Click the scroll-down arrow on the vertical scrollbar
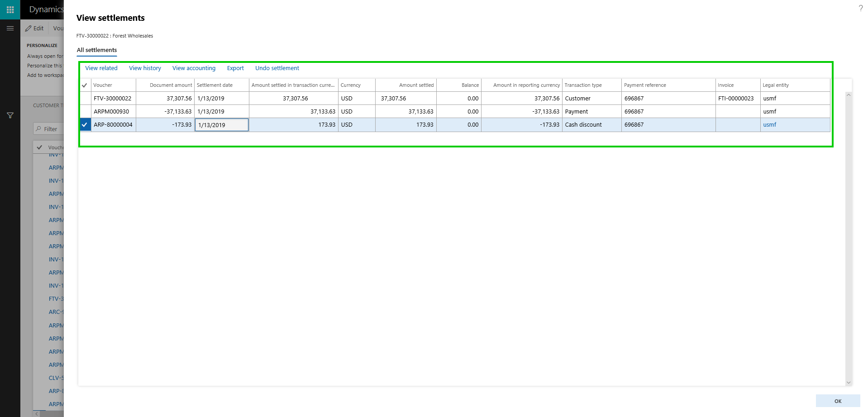This screenshot has width=868, height=417. (849, 383)
